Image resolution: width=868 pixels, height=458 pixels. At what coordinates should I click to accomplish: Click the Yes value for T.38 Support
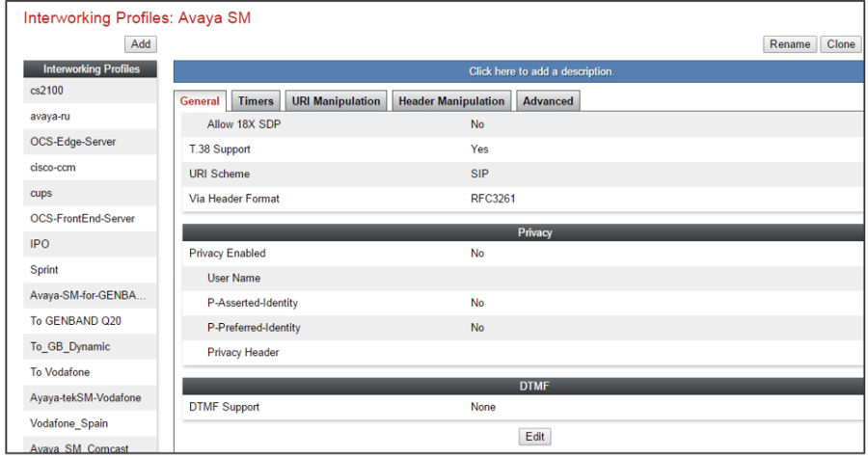pyautogui.click(x=479, y=149)
